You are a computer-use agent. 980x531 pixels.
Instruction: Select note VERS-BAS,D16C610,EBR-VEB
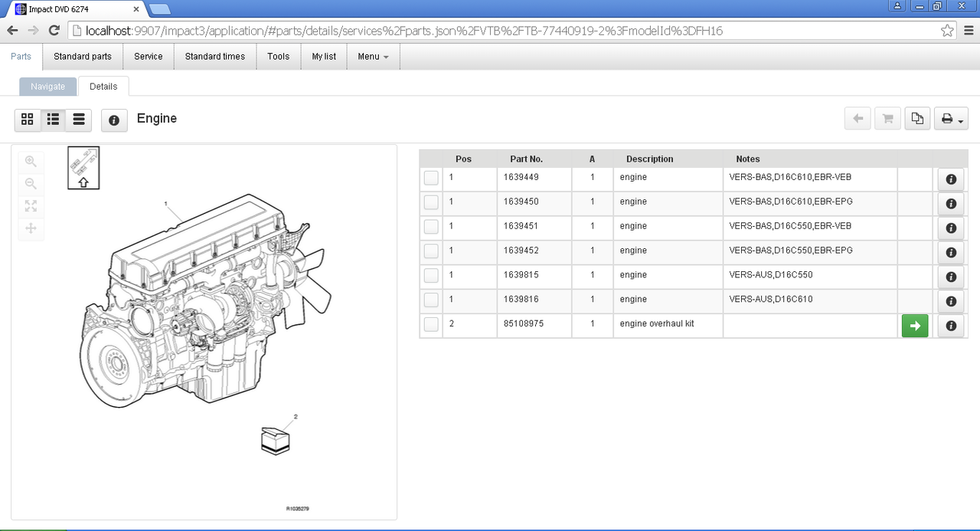(x=791, y=177)
